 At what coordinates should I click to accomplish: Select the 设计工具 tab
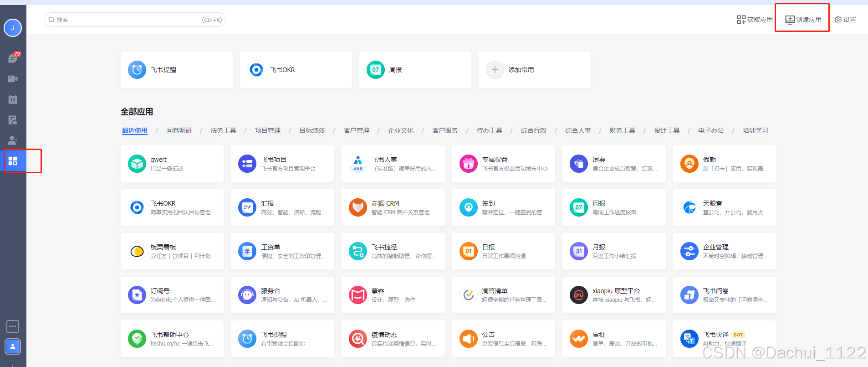click(667, 130)
